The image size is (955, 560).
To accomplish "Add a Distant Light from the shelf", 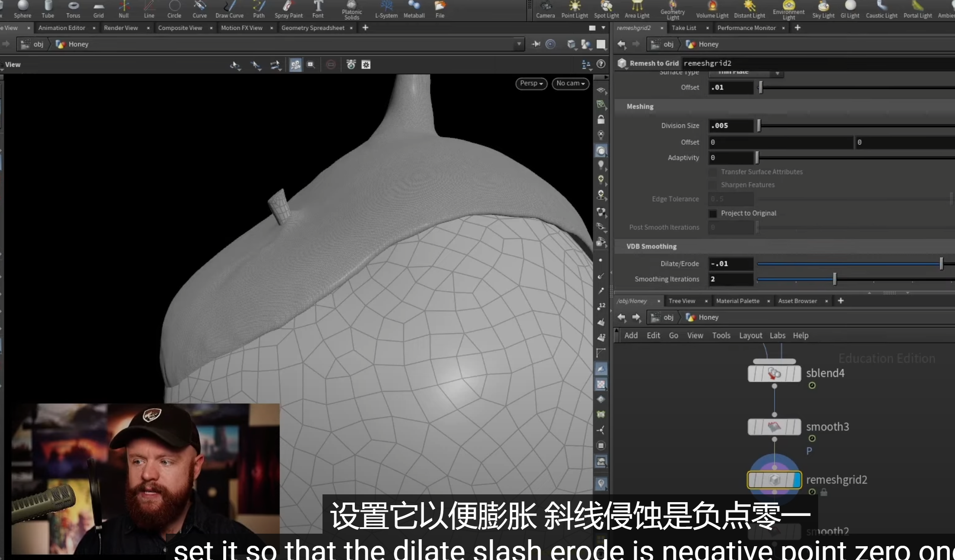I will [x=749, y=9].
